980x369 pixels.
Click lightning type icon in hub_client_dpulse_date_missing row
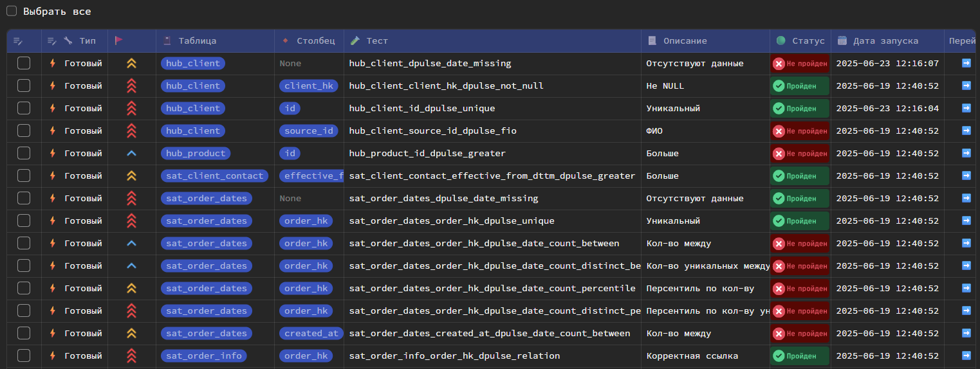53,63
